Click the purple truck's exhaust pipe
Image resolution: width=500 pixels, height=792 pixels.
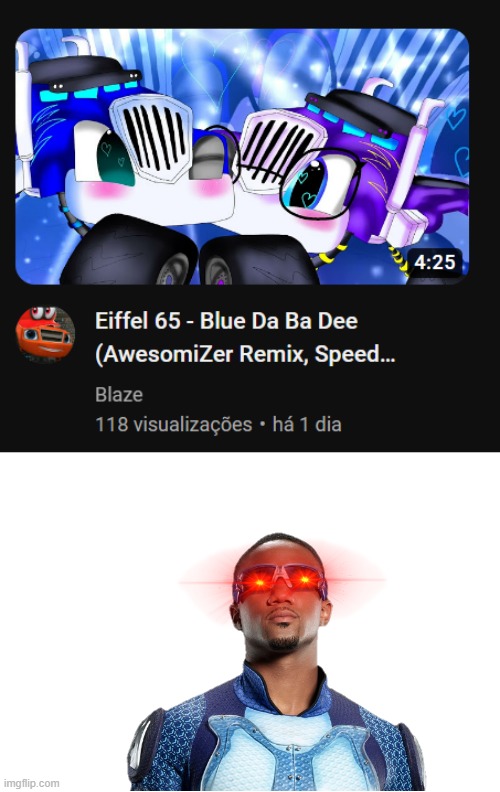click(x=412, y=167)
